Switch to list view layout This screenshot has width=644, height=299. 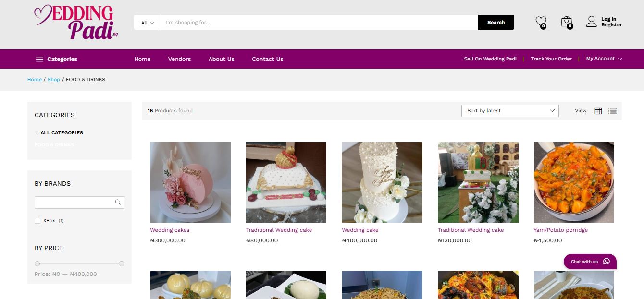click(x=612, y=111)
